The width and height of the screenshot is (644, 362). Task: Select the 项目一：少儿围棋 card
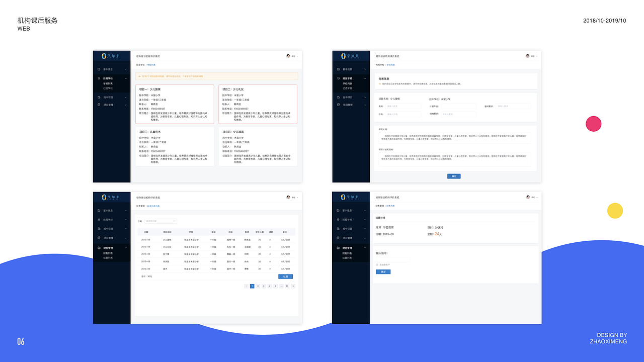pos(175,104)
